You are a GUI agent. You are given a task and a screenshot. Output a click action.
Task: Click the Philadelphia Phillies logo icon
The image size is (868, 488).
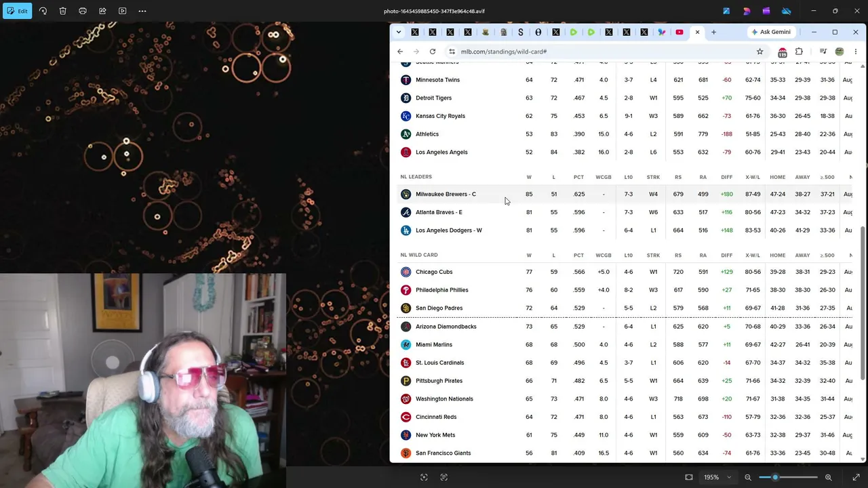(x=406, y=290)
